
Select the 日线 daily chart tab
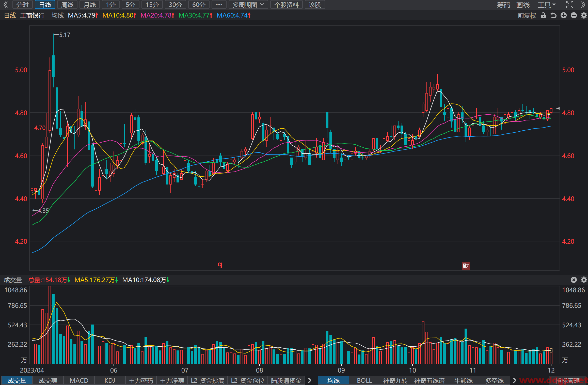(45, 5)
